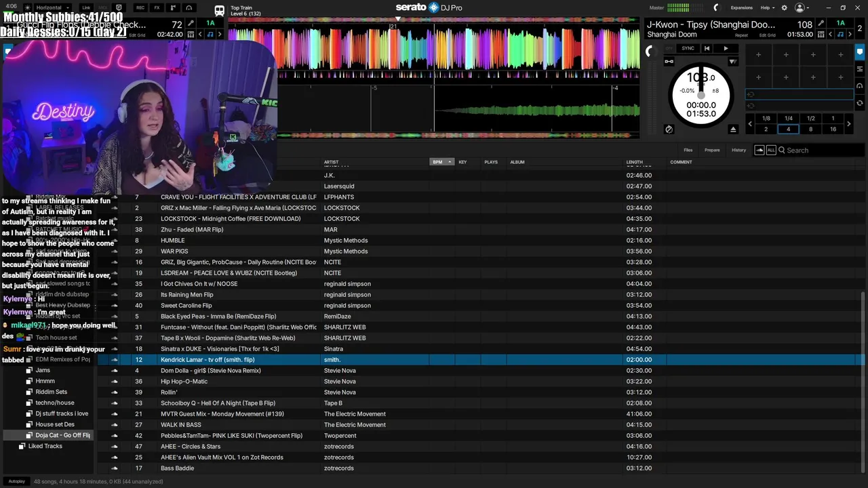Sort by the BPM column header arrow
Viewport: 868px width, 488px height.
click(449, 162)
